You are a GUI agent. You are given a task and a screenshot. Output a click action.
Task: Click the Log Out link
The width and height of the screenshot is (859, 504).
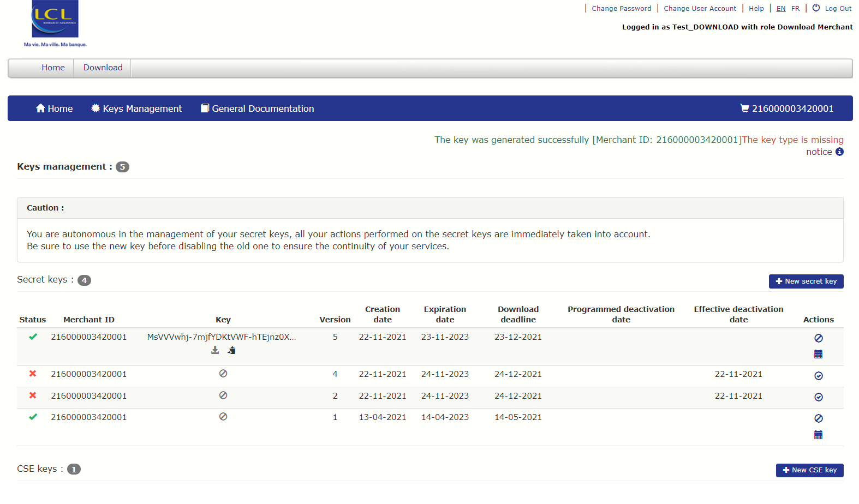point(838,9)
